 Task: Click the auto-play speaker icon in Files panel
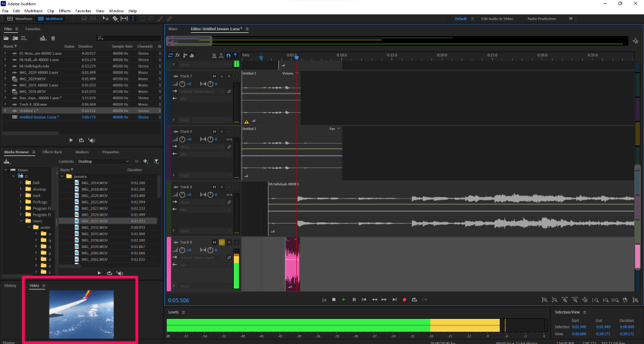91,140
